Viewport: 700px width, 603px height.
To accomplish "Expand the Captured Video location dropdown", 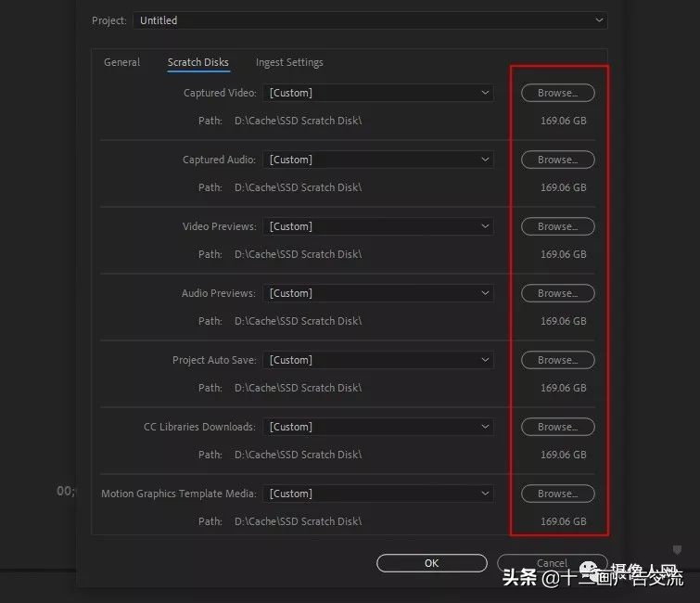I will coord(378,93).
